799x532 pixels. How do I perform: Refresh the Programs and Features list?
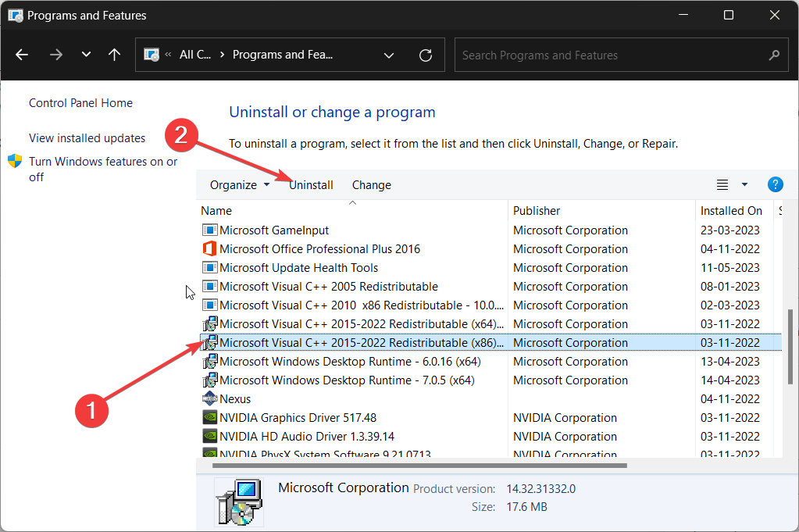(x=426, y=55)
